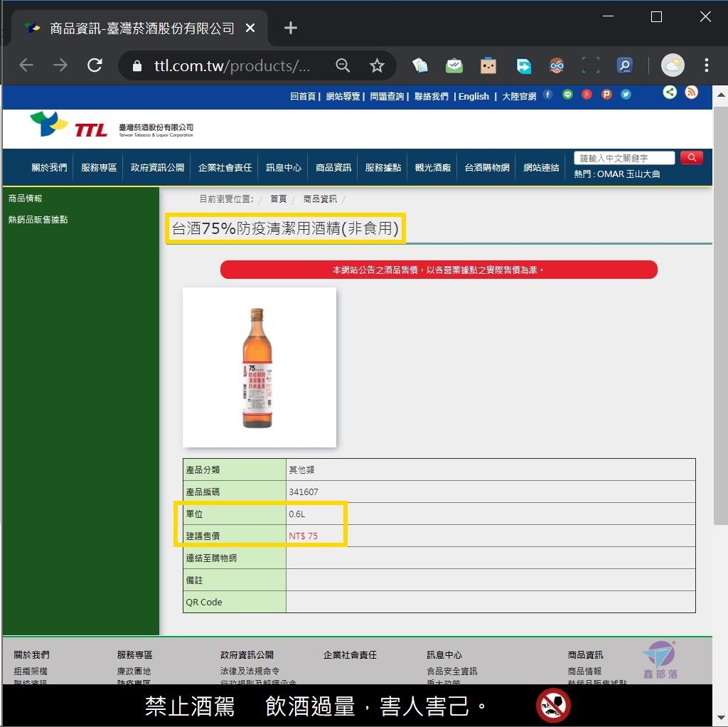Open a new browser tab
The width and height of the screenshot is (728, 727).
point(291,28)
